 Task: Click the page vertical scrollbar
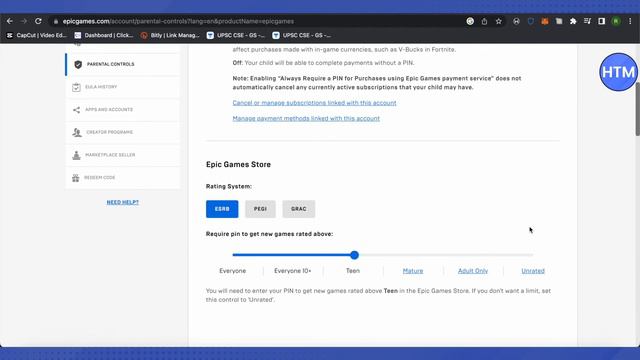click(x=637, y=109)
